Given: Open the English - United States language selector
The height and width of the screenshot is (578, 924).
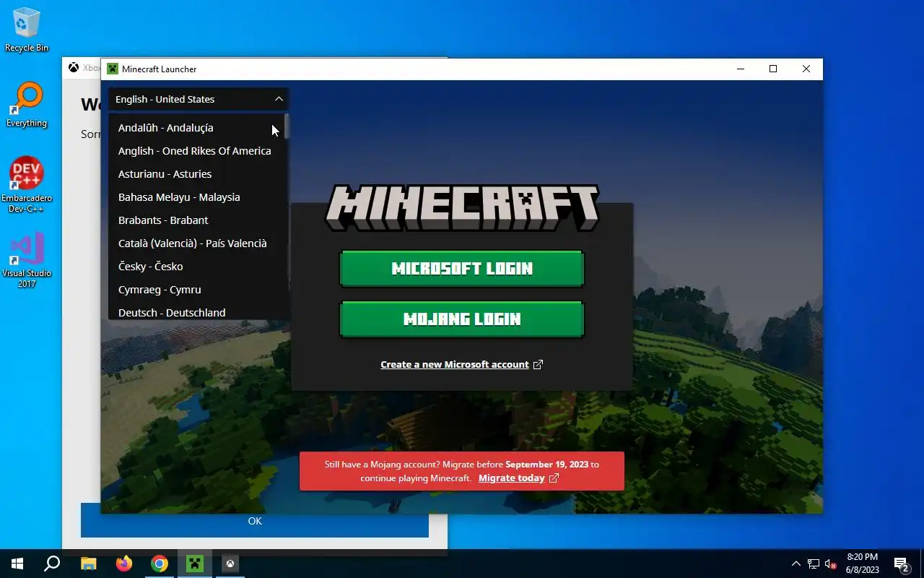Looking at the screenshot, I should 199,99.
